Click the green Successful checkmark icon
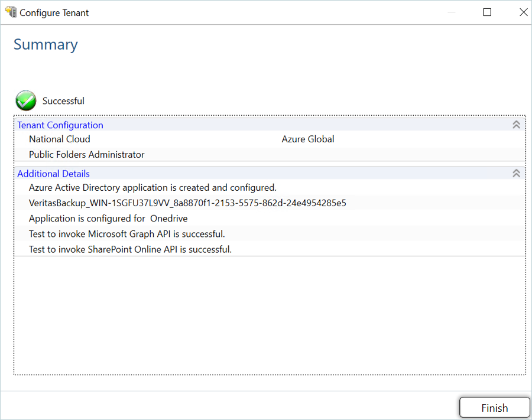 (x=26, y=100)
